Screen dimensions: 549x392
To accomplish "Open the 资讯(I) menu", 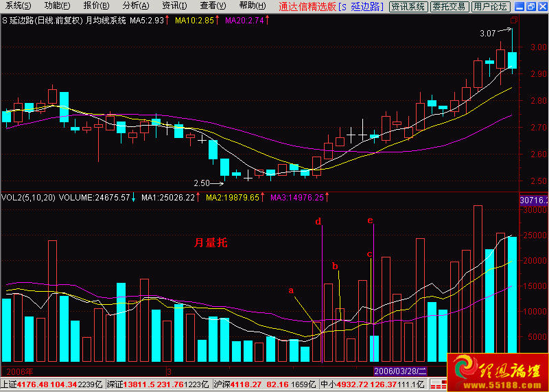I will coord(173,6).
